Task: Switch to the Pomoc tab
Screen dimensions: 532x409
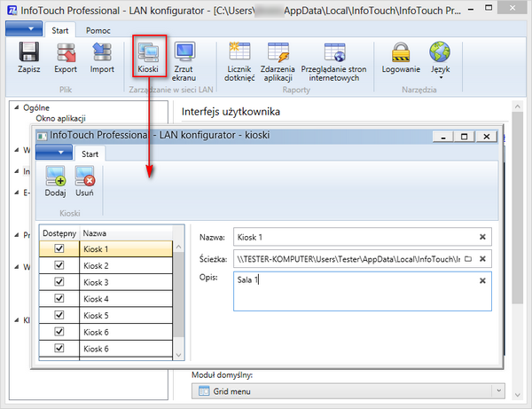Action: tap(98, 30)
